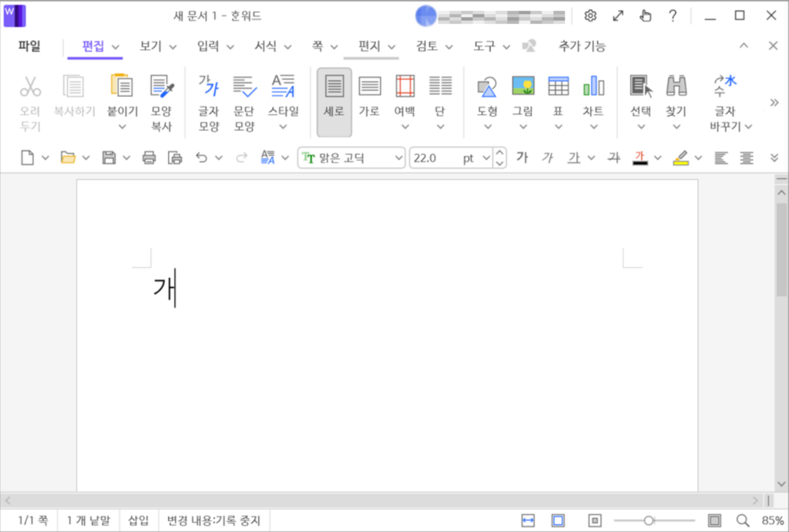The height and width of the screenshot is (532, 789).
Task: Expand the 붙이기 (paste) dropdown arrow
Action: pyautogui.click(x=122, y=127)
